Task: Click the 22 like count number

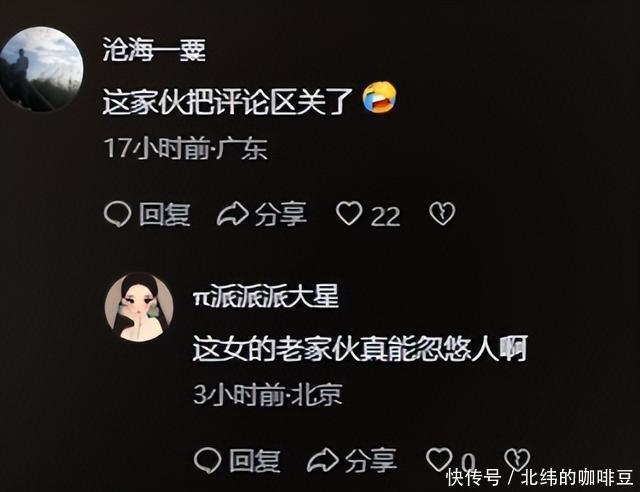Action: tap(386, 216)
